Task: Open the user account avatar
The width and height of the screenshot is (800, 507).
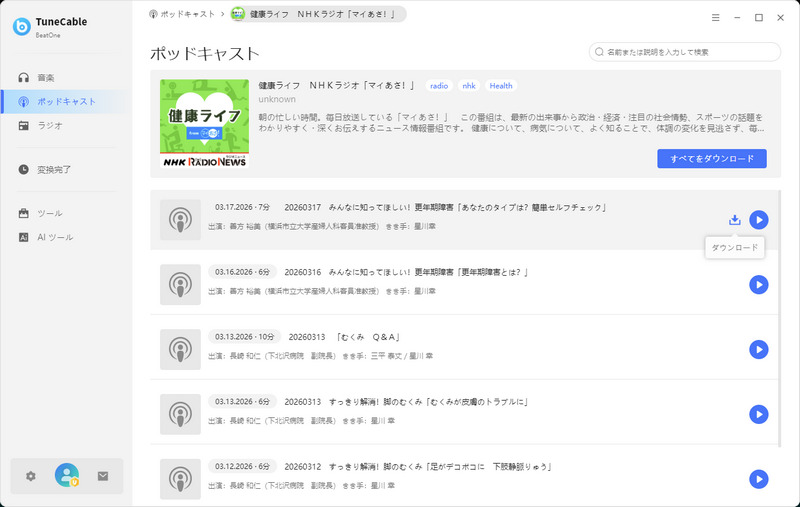Action: 67,475
